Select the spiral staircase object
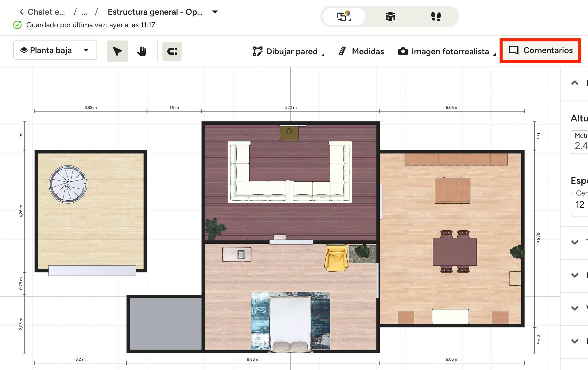588x370 pixels. coord(68,184)
